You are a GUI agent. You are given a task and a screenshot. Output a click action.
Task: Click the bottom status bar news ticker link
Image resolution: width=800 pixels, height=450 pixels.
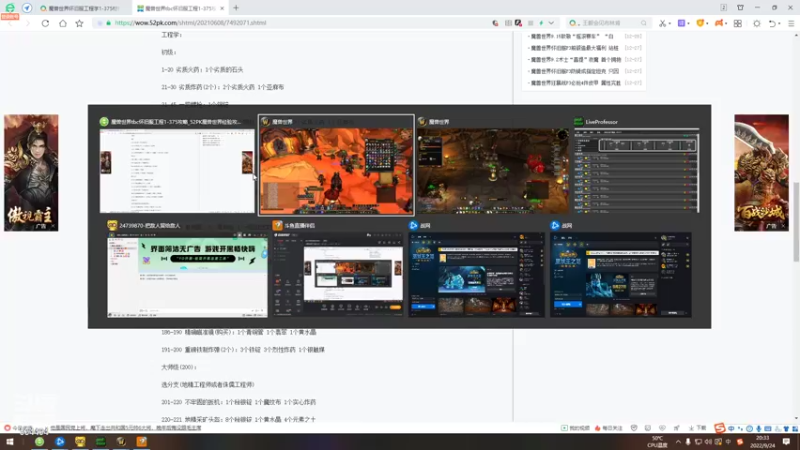(126, 428)
